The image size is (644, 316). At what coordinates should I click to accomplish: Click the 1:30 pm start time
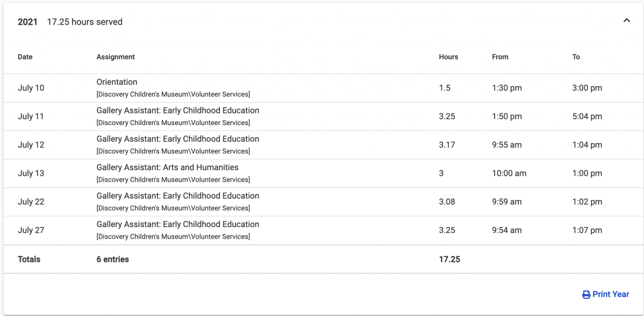[x=507, y=88]
